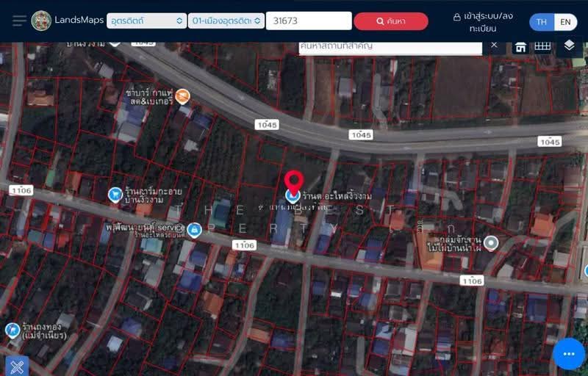
Task: Click the ร้านถงทอง (แม่จำเนียร) label text
Action: (44, 331)
